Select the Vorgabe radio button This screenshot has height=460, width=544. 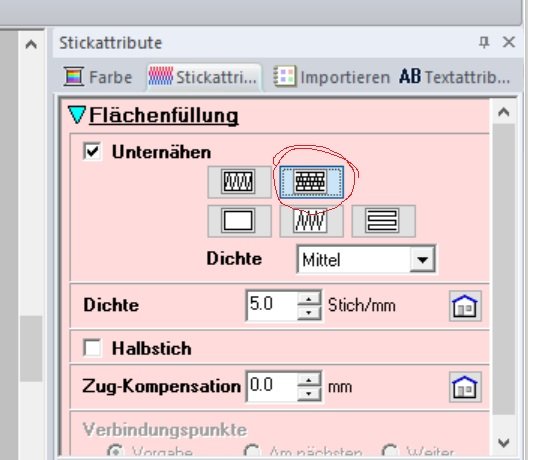115,451
